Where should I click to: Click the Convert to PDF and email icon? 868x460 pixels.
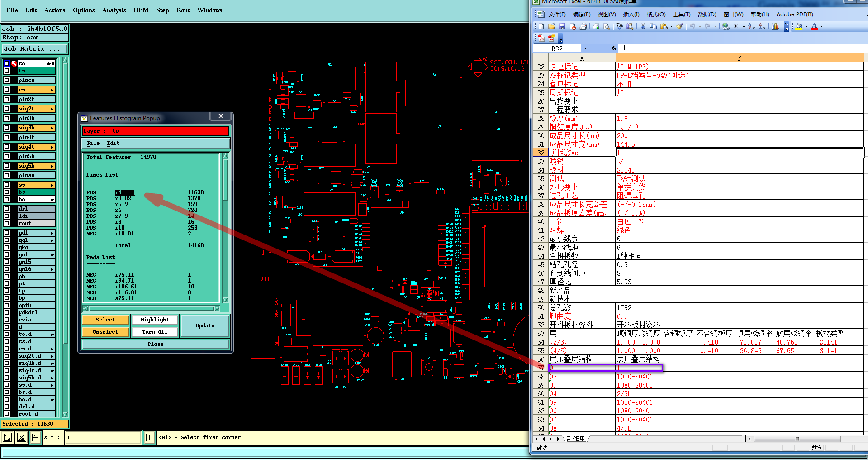(x=552, y=38)
